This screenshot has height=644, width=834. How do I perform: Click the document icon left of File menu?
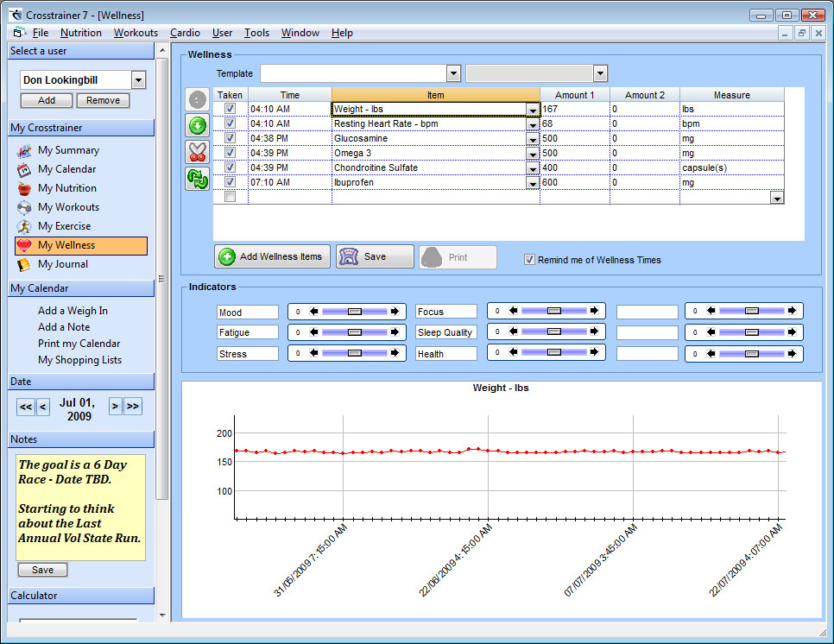(20, 33)
